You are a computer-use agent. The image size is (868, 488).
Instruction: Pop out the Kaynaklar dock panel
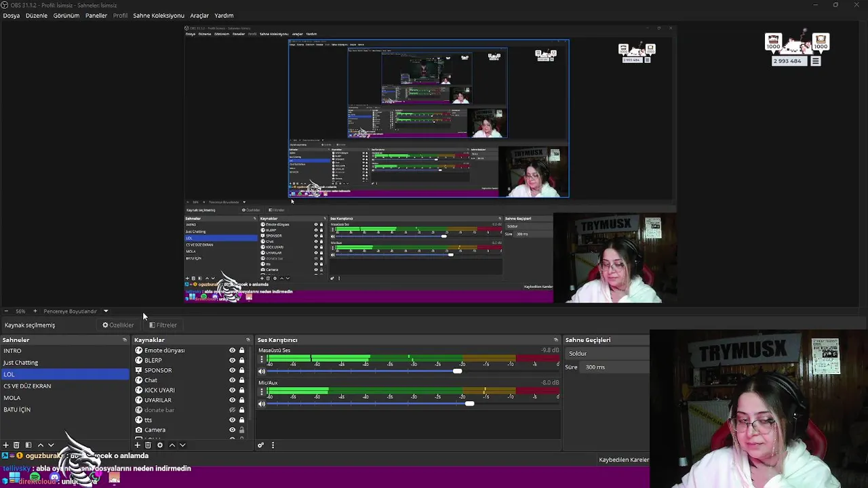(x=248, y=340)
